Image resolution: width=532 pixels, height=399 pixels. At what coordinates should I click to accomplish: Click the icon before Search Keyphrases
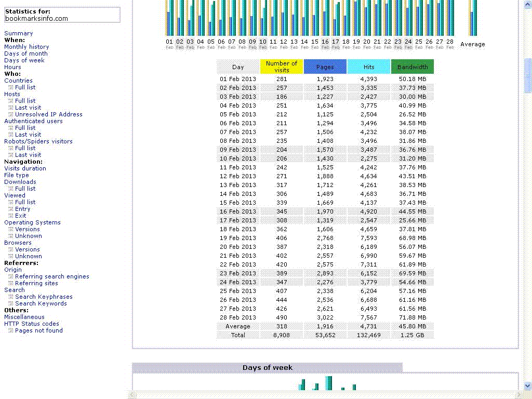10,297
